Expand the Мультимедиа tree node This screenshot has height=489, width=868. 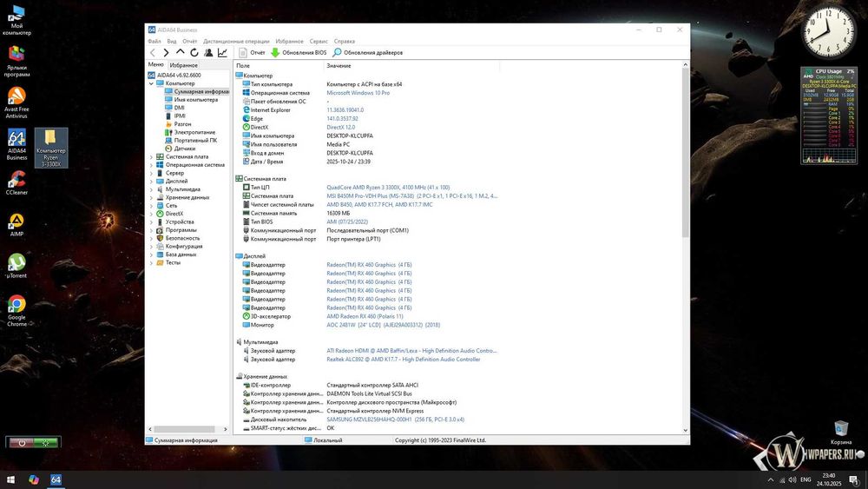151,189
